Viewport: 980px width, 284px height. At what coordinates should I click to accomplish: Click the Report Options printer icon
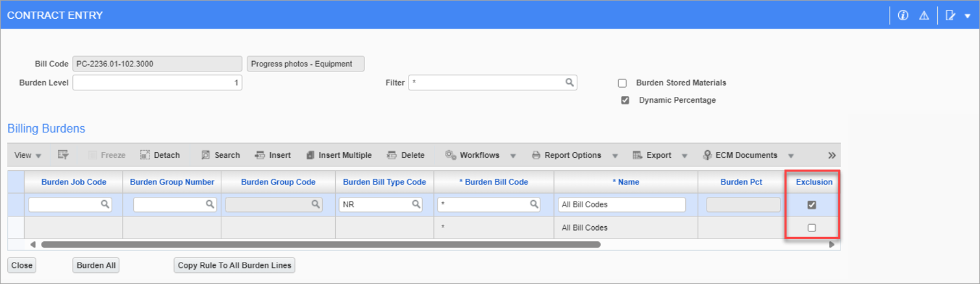click(536, 155)
